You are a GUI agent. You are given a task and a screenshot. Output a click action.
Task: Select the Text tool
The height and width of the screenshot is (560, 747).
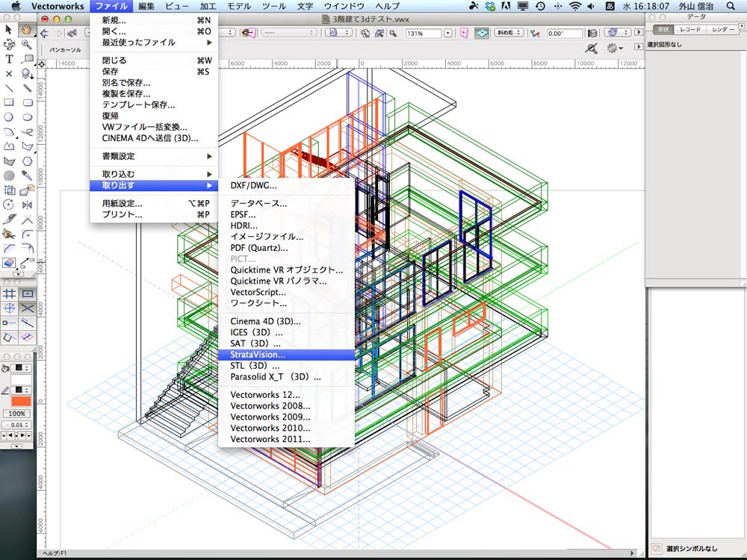pyautogui.click(x=8, y=59)
